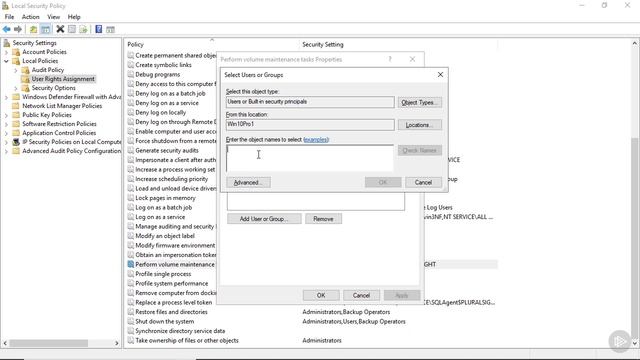The height and width of the screenshot is (360, 640).
Task: Click the Debug programs policy icon
Action: [131, 74]
